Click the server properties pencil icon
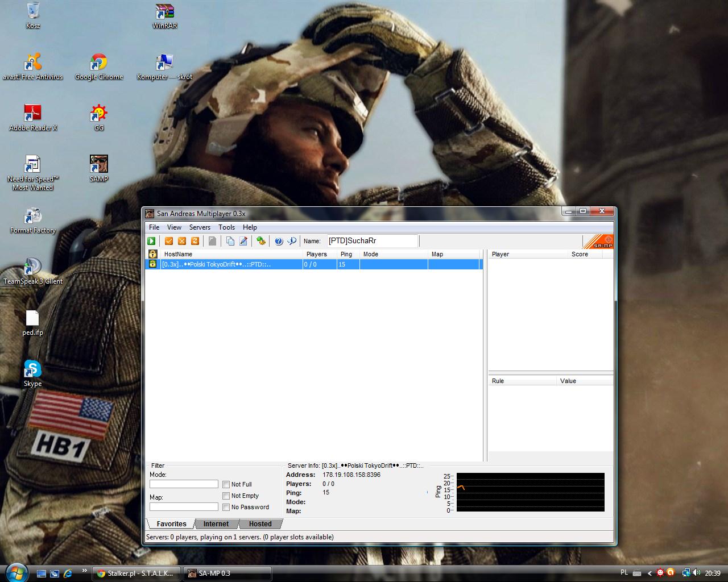Viewport: 728px width, 582px height. click(x=243, y=241)
